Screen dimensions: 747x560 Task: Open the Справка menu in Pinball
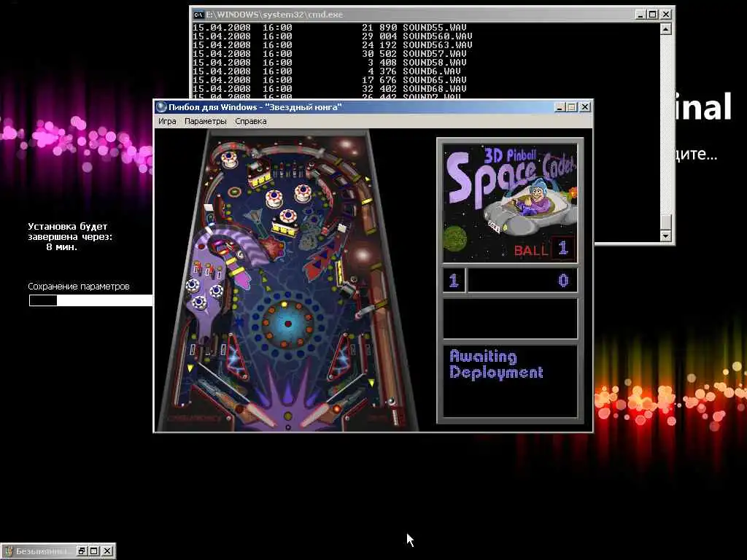(x=251, y=122)
